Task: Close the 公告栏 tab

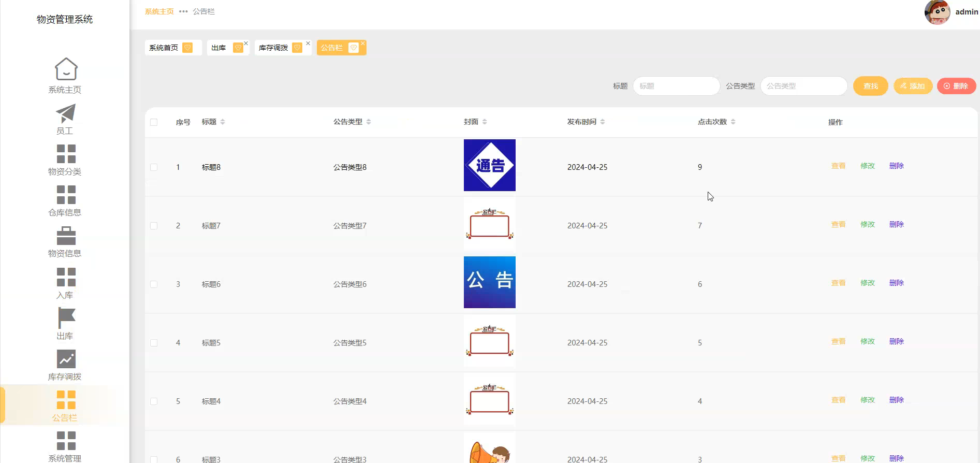Action: (363, 43)
